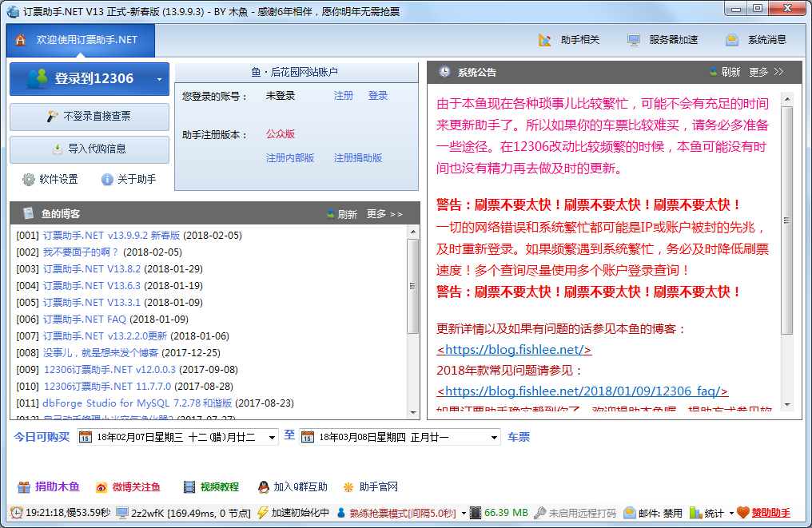Click the start date calendar icon

(x=86, y=438)
